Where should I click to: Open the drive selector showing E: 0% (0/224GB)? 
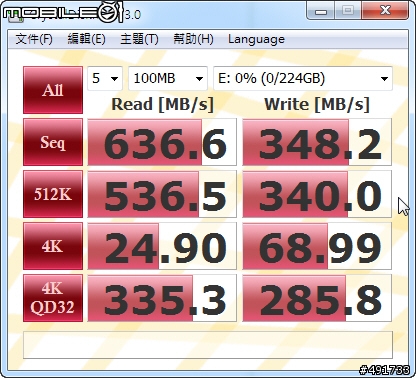pos(303,78)
